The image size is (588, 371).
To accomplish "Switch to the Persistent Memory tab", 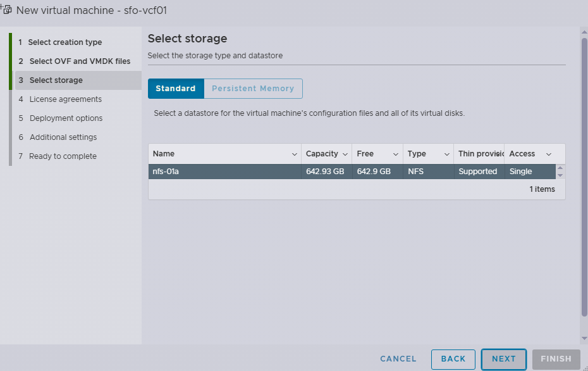I will click(x=253, y=89).
